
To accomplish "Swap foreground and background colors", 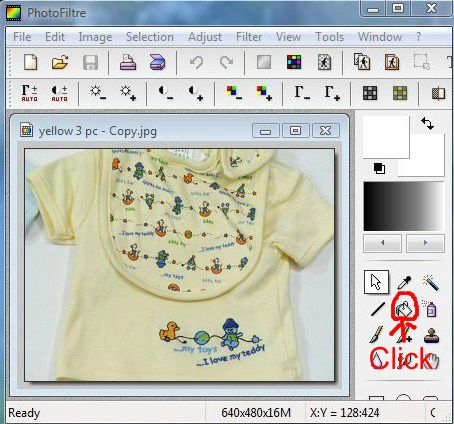I will coord(427,124).
